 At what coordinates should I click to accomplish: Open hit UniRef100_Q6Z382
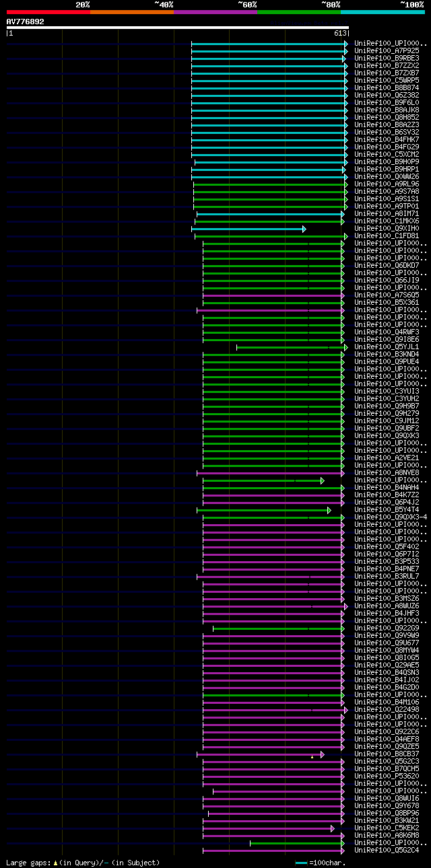tap(387, 95)
